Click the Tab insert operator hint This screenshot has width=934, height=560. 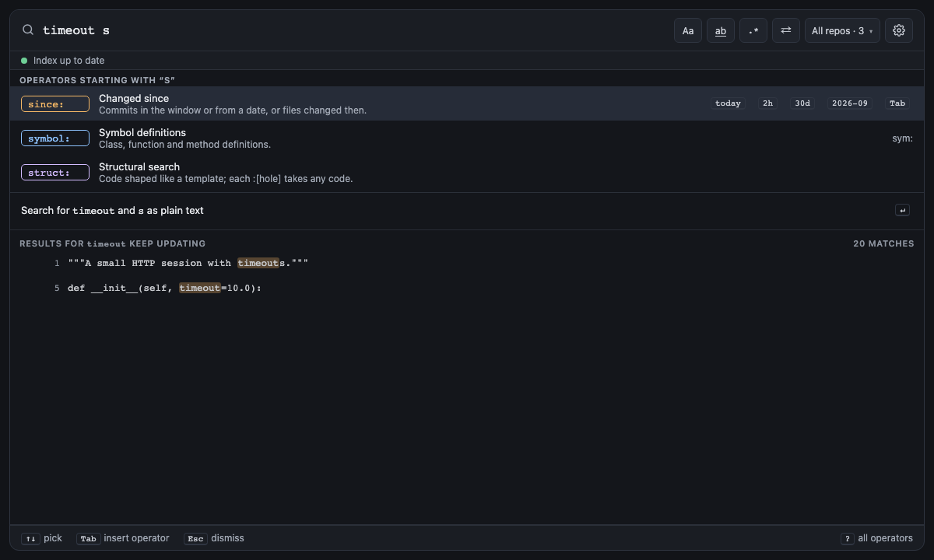tap(122, 538)
